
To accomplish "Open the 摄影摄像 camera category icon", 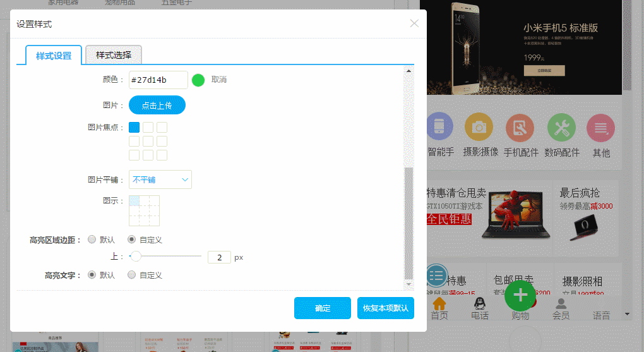I will [479, 128].
